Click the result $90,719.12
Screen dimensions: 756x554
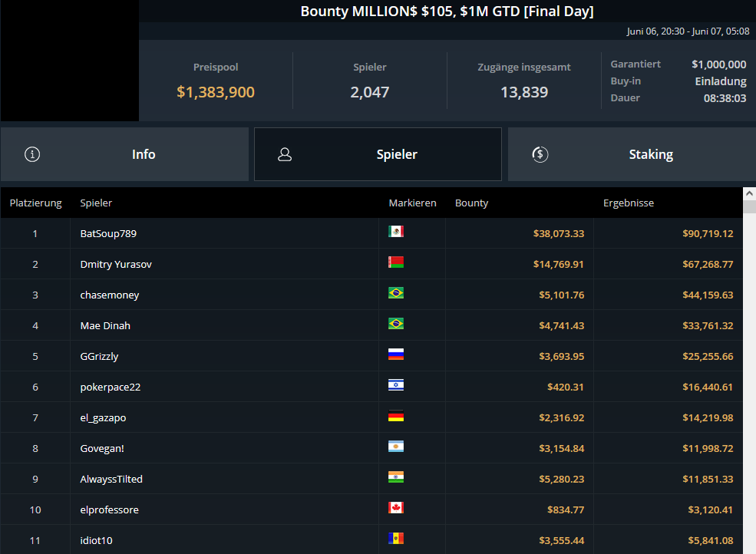click(x=708, y=233)
